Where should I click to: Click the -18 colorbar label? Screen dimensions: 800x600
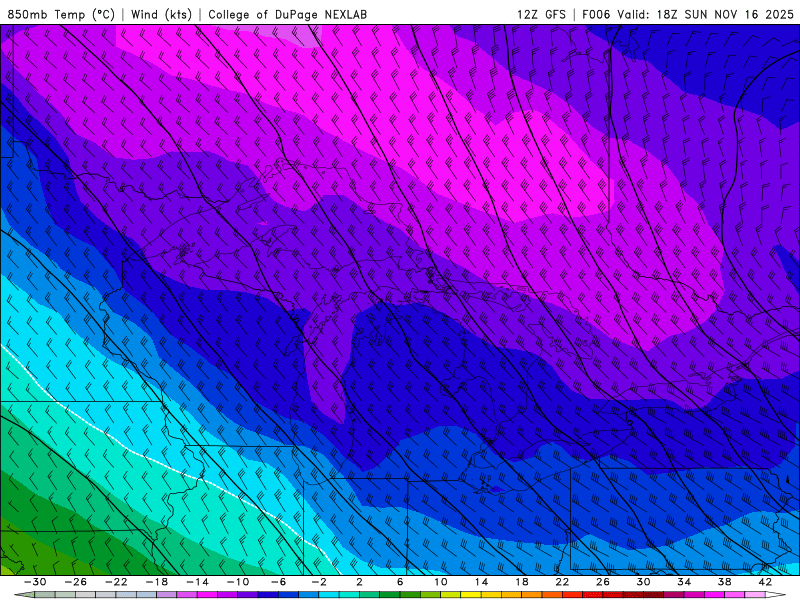pyautogui.click(x=157, y=582)
